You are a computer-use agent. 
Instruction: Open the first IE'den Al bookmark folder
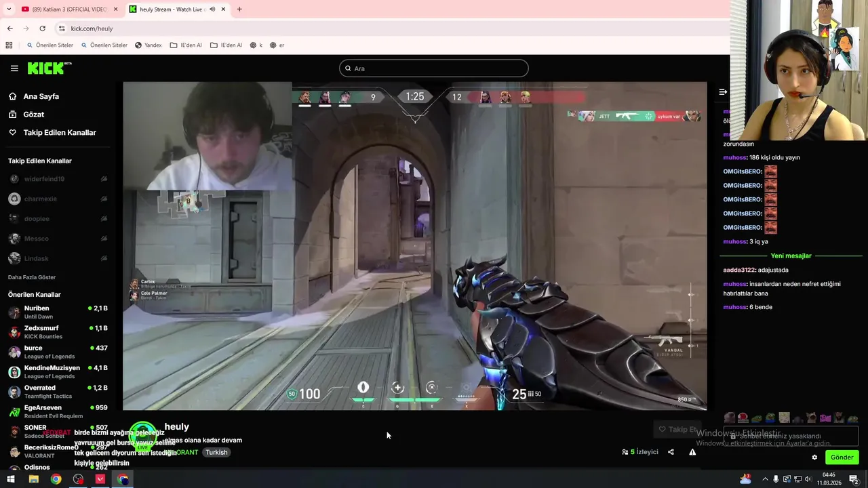tap(186, 45)
